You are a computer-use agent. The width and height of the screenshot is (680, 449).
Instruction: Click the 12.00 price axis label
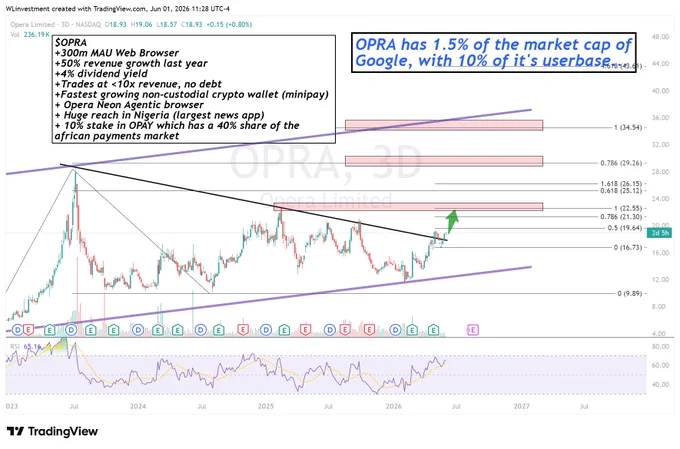660,279
